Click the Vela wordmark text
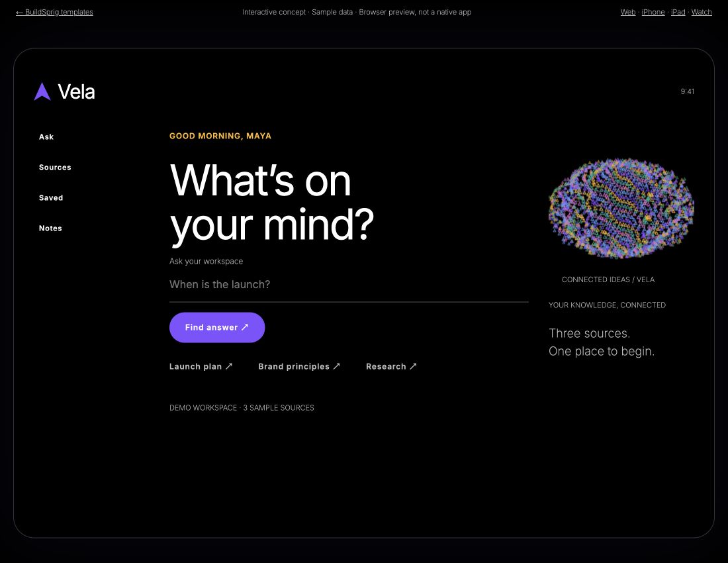Image resolution: width=728 pixels, height=563 pixels. point(76,92)
